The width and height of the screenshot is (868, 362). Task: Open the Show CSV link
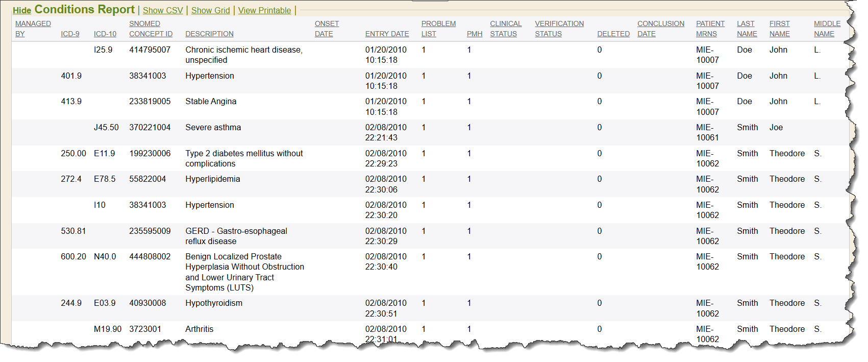pos(163,11)
